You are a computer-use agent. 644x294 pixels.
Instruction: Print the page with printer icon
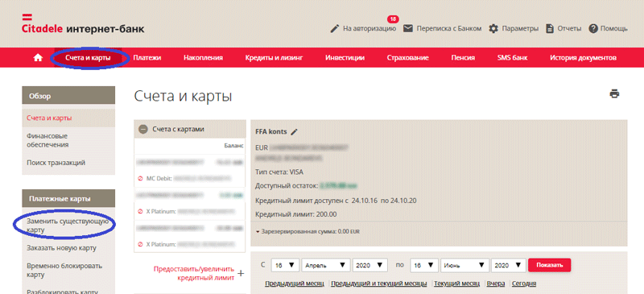614,93
